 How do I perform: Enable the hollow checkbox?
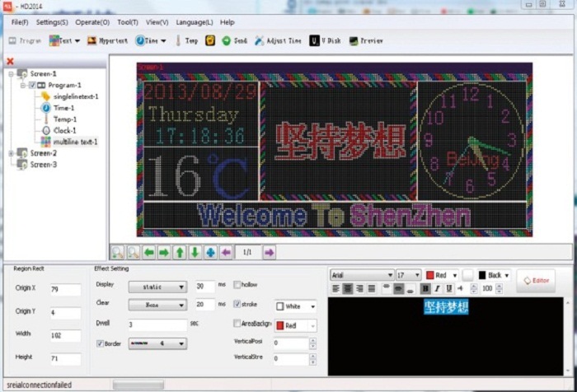[237, 285]
